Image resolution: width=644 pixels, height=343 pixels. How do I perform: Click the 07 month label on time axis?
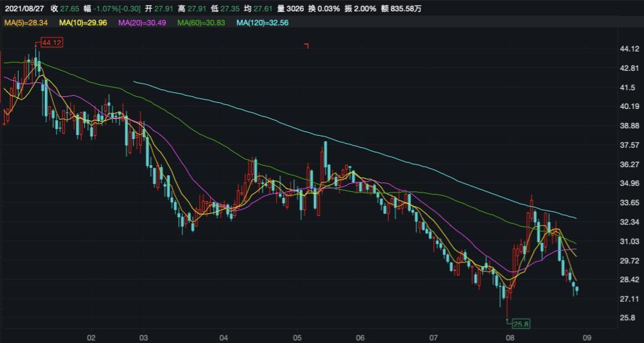434,337
